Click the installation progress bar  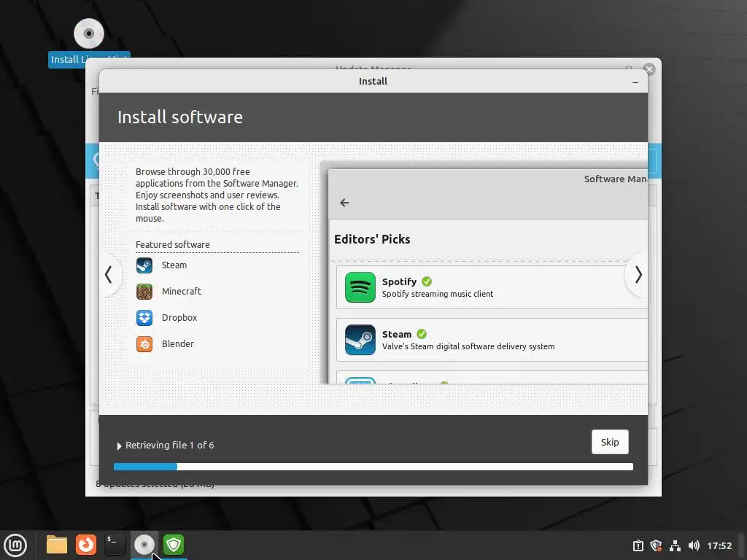tap(373, 467)
